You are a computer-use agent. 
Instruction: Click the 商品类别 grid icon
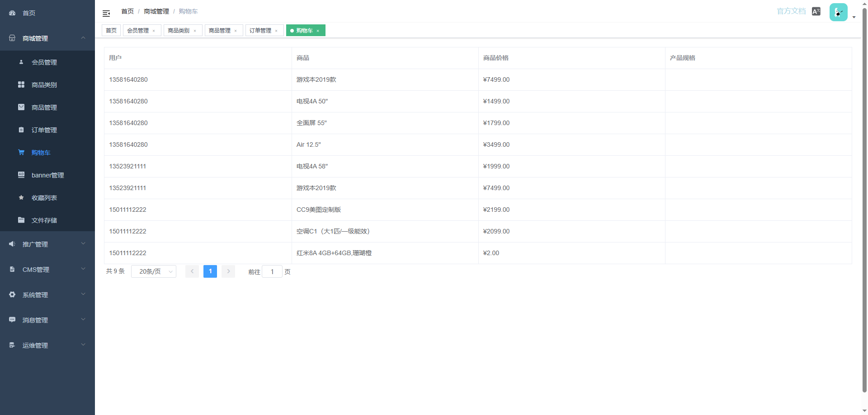(21, 85)
